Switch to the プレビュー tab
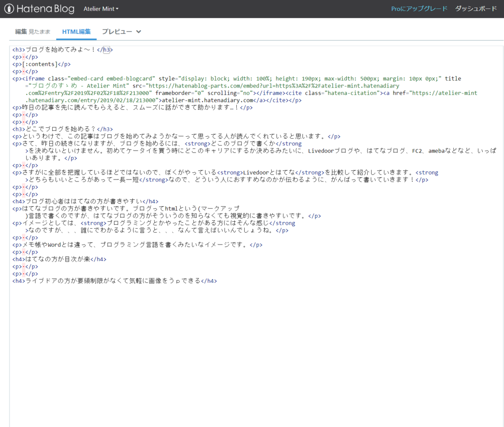The image size is (504, 427). pyautogui.click(x=117, y=31)
